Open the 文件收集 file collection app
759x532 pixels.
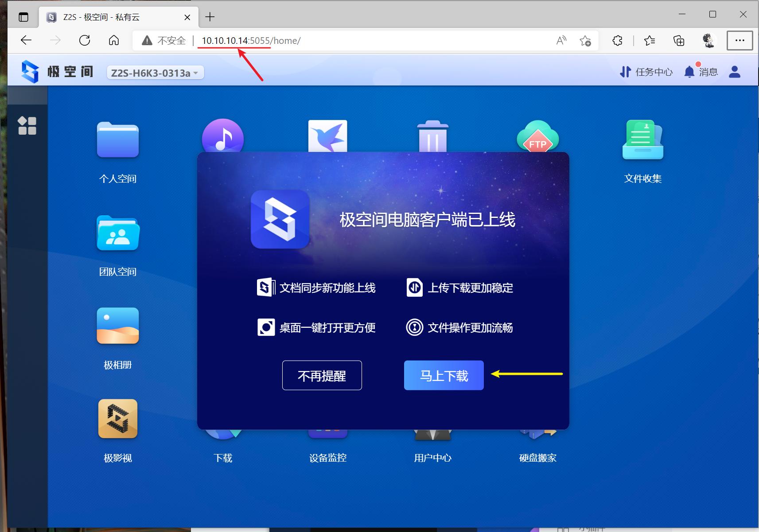pos(642,140)
